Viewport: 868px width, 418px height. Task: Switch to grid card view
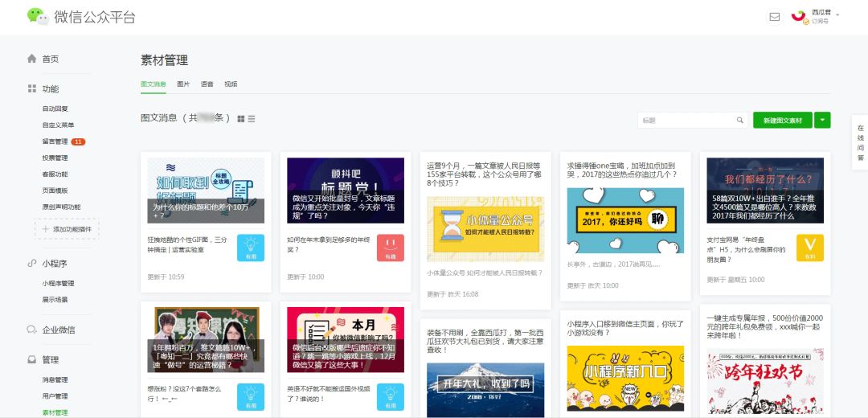[x=241, y=119]
